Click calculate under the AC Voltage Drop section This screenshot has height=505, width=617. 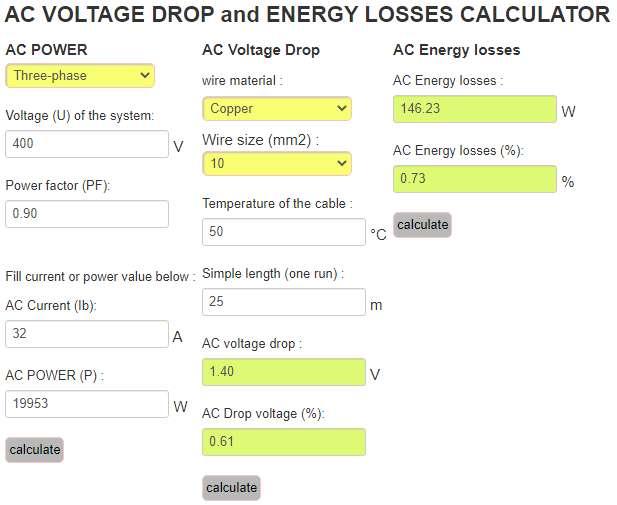231,488
